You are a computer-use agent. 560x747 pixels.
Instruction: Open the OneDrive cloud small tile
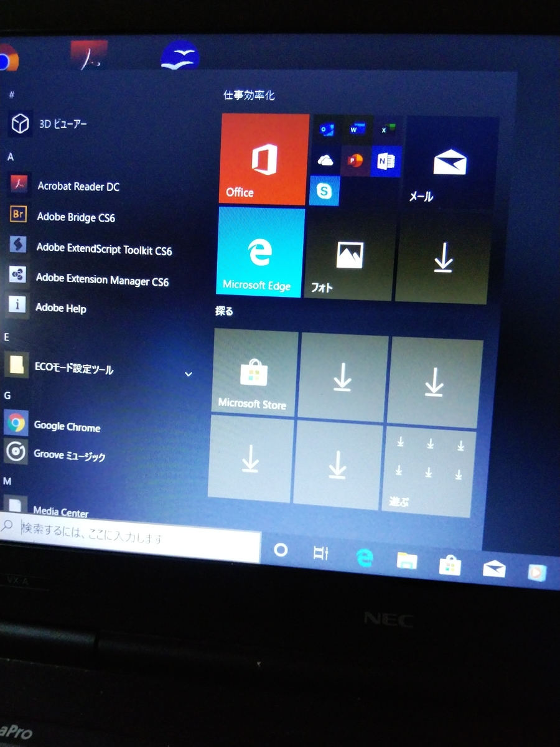click(x=325, y=161)
